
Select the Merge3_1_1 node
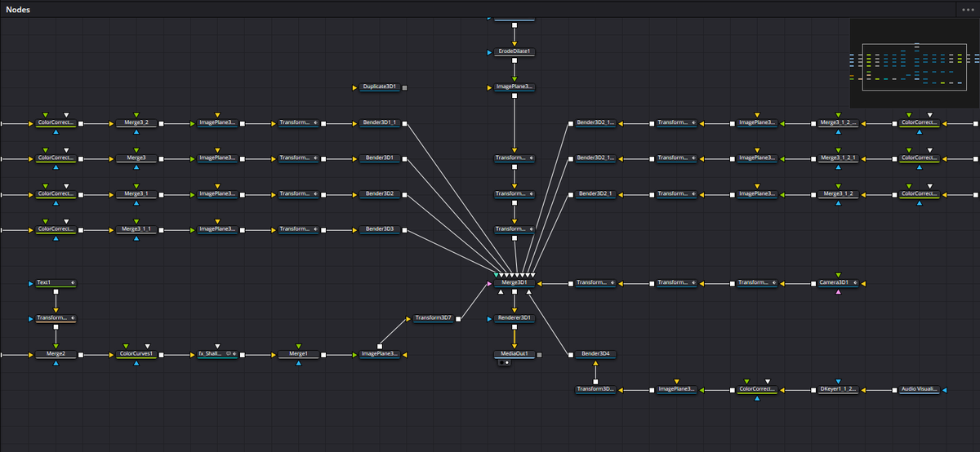[136, 229]
